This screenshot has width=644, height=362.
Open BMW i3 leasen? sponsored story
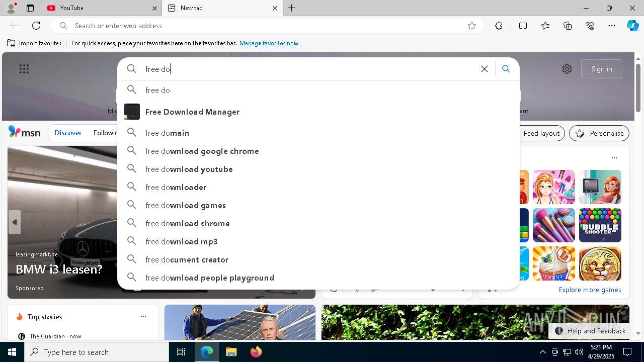tap(59, 269)
